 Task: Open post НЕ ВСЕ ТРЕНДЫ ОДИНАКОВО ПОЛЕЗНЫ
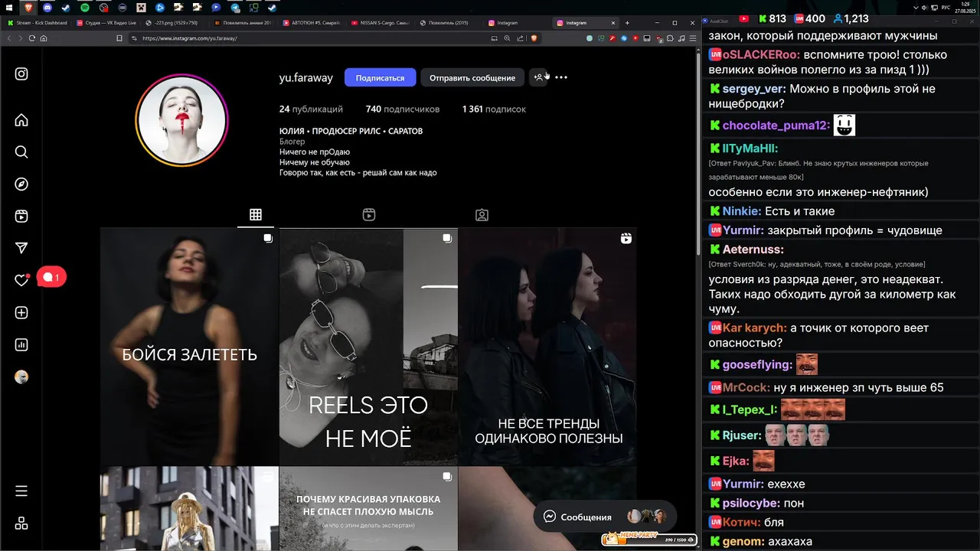tap(547, 347)
